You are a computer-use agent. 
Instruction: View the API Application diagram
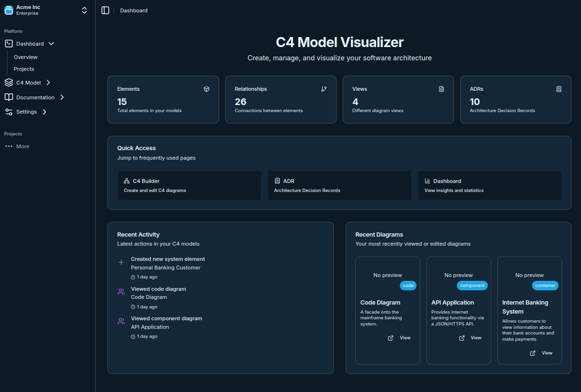click(x=476, y=338)
